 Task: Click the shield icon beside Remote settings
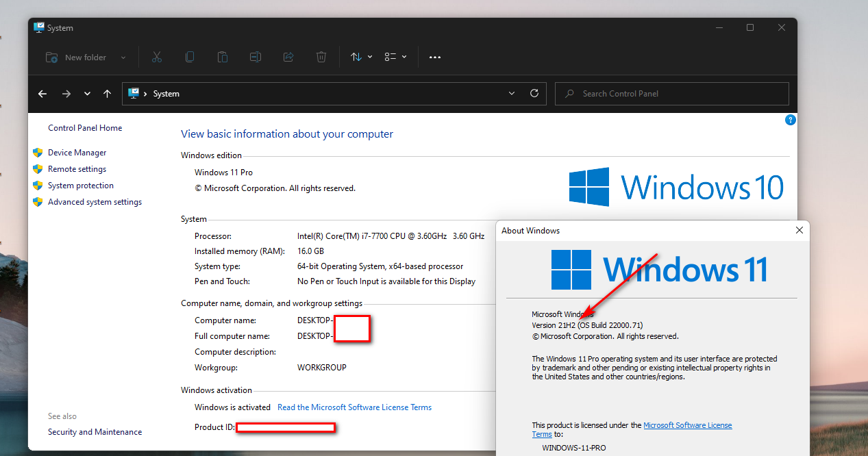38,169
